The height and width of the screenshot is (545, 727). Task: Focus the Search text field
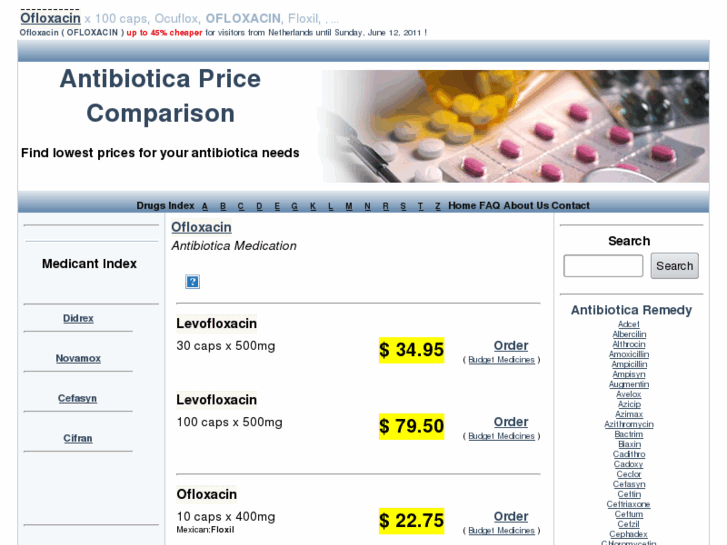(x=603, y=266)
